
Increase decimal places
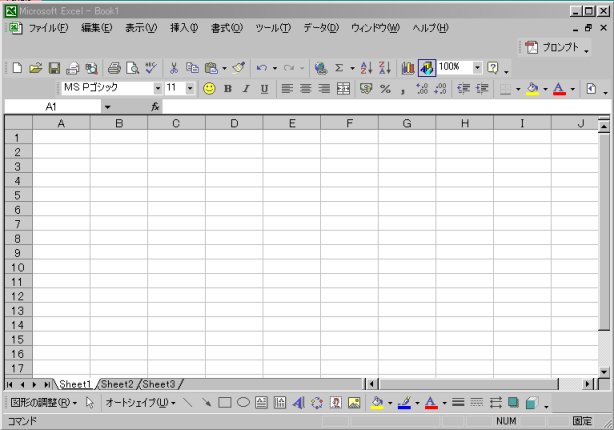click(x=422, y=89)
